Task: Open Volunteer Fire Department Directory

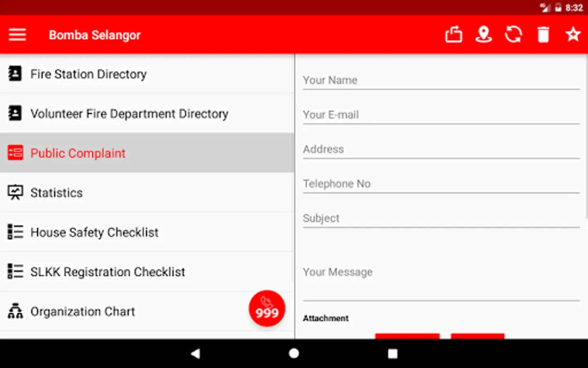Action: (x=147, y=113)
